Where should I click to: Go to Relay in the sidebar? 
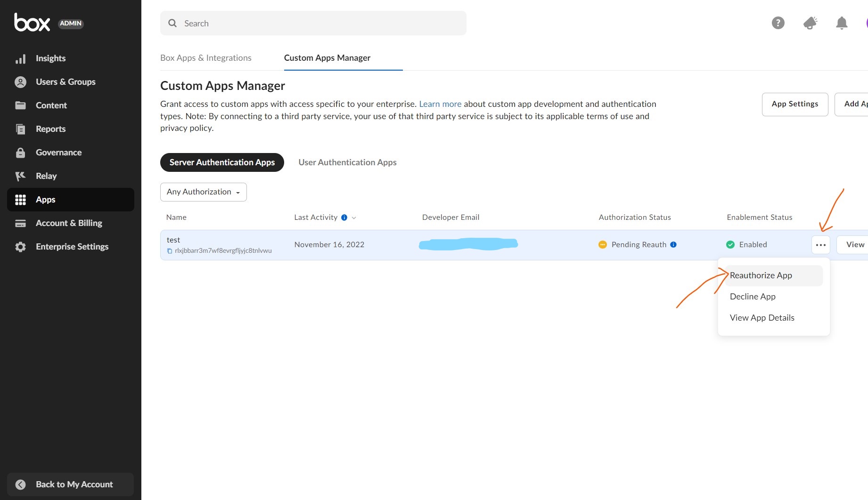click(46, 176)
